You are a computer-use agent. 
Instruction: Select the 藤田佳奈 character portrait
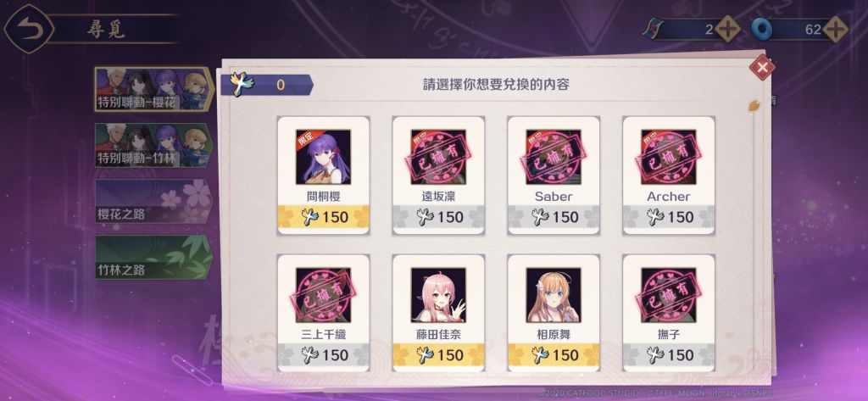click(438, 295)
